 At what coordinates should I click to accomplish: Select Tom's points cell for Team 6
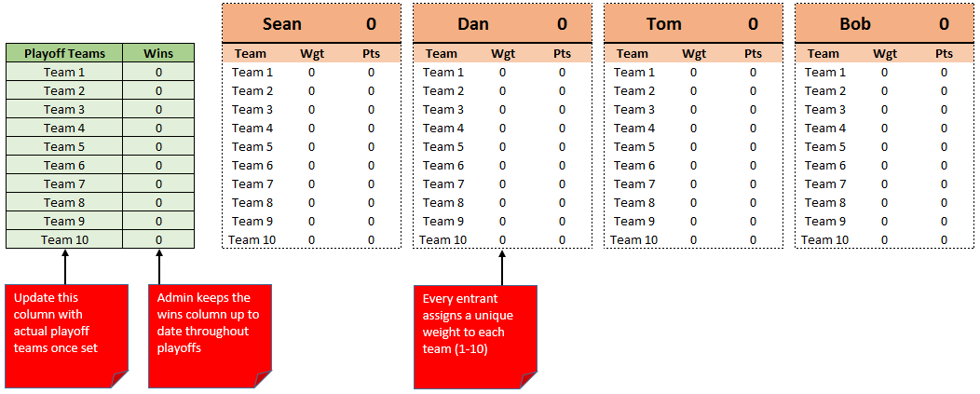753,165
